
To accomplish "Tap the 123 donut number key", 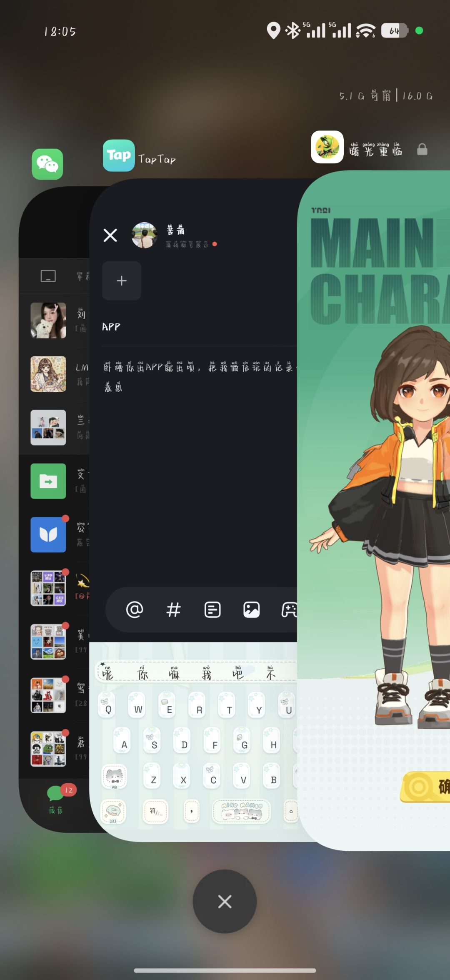I will pos(113,812).
